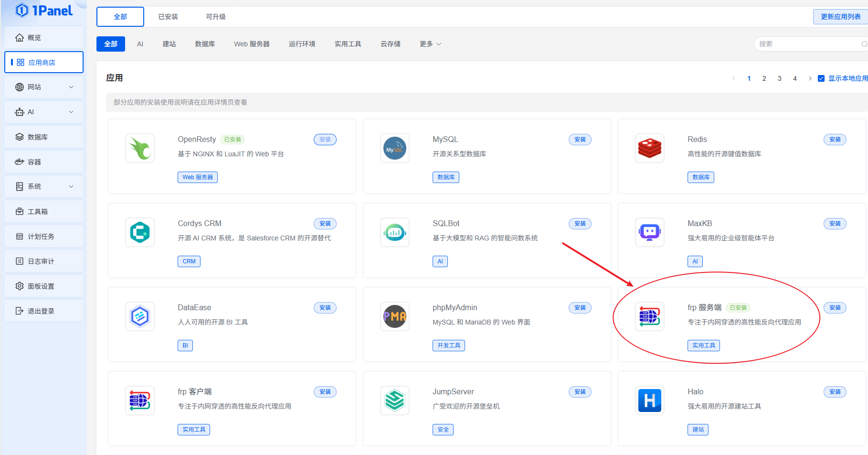This screenshot has width=868, height=455.
Task: Expand the 网站 sidebar menu
Action: 44,87
